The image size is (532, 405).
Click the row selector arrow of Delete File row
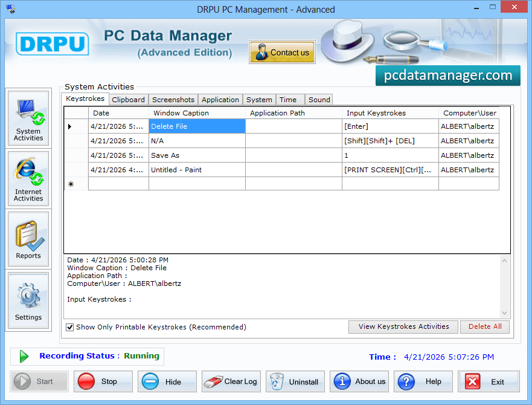(76, 126)
